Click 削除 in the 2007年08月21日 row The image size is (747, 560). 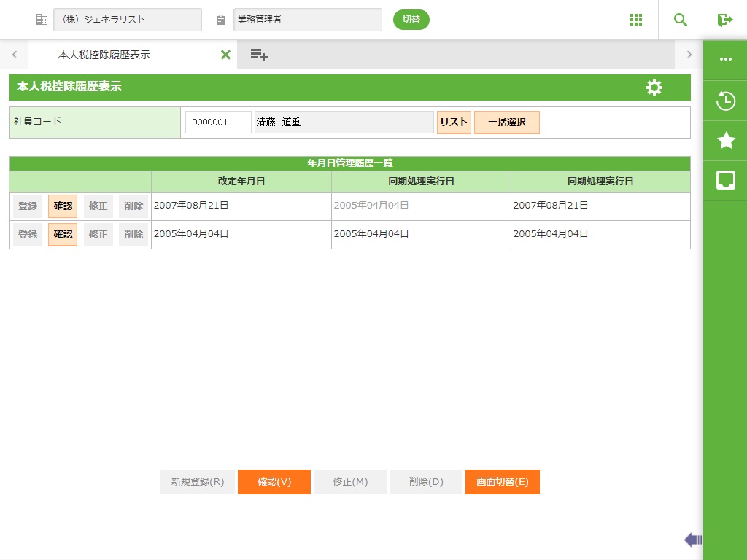133,206
